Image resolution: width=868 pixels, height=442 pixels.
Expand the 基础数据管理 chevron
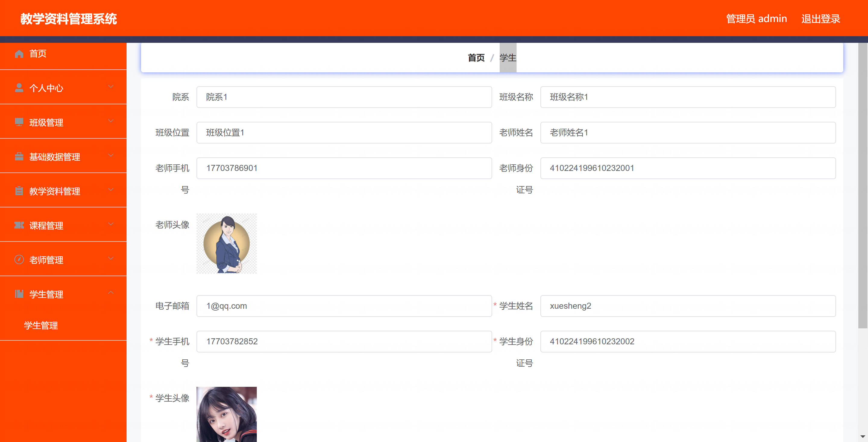pos(111,156)
